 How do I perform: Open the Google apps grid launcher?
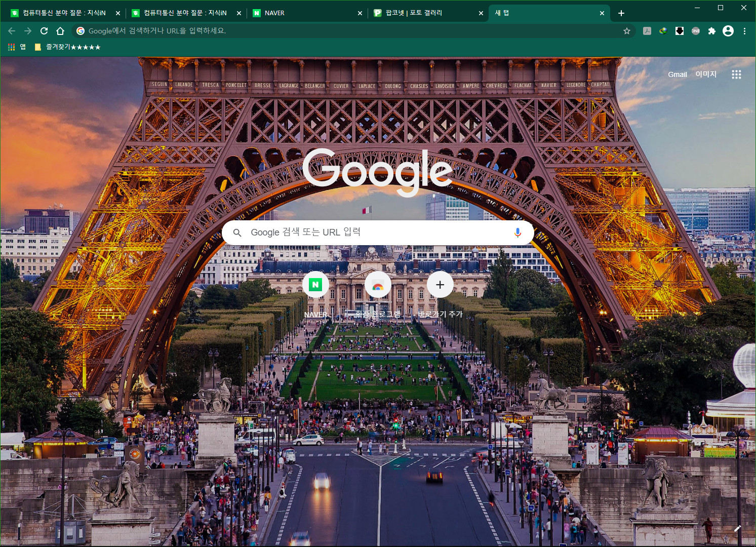pyautogui.click(x=736, y=74)
